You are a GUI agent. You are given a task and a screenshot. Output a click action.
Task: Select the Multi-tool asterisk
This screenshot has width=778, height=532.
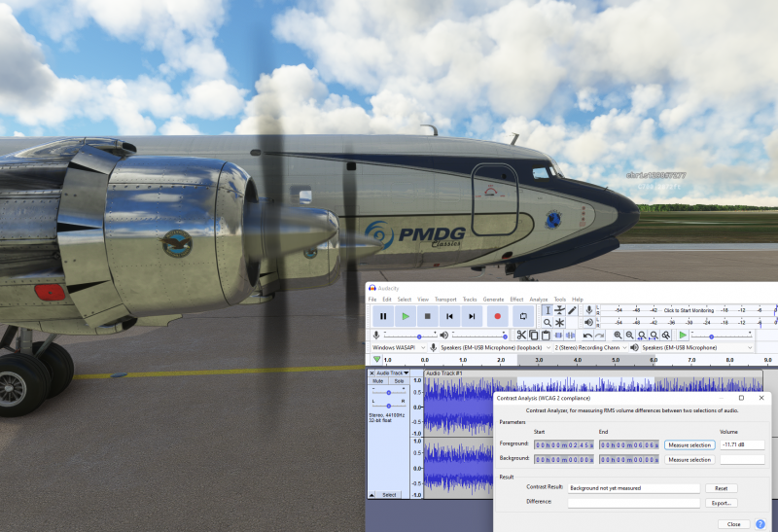click(560, 323)
